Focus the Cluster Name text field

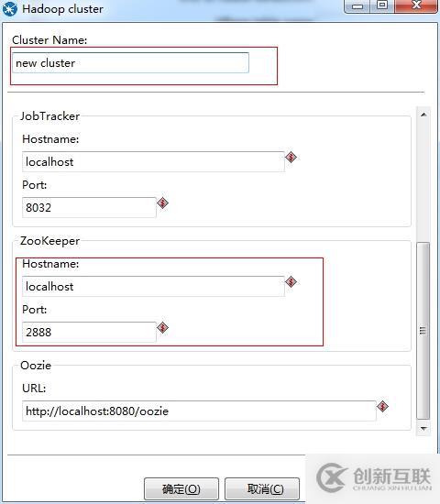130,62
